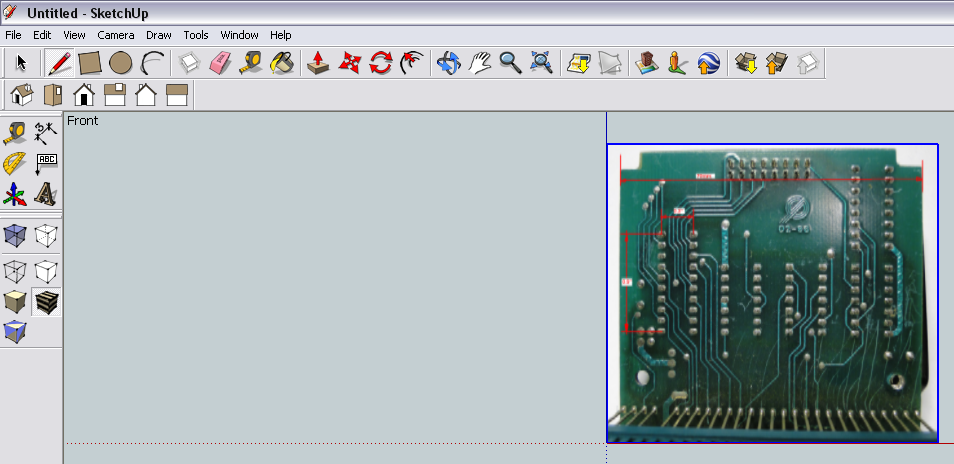Open the File menu
Viewport: 954px width, 464px height.
click(x=13, y=35)
